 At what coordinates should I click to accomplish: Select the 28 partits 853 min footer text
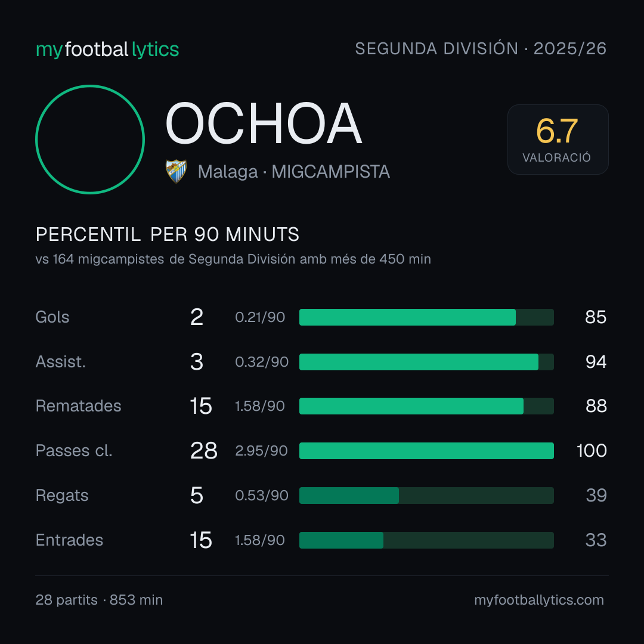click(x=99, y=600)
